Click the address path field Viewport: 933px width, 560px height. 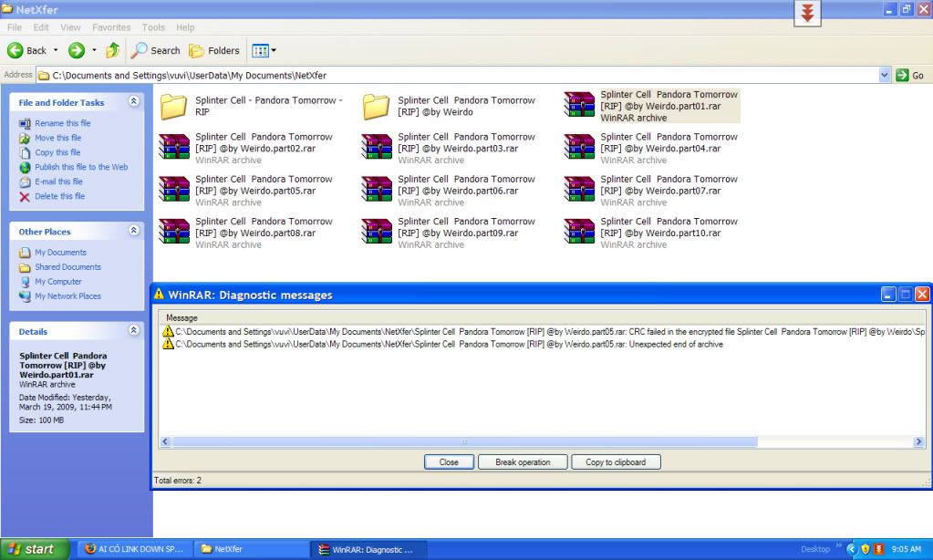coord(457,75)
